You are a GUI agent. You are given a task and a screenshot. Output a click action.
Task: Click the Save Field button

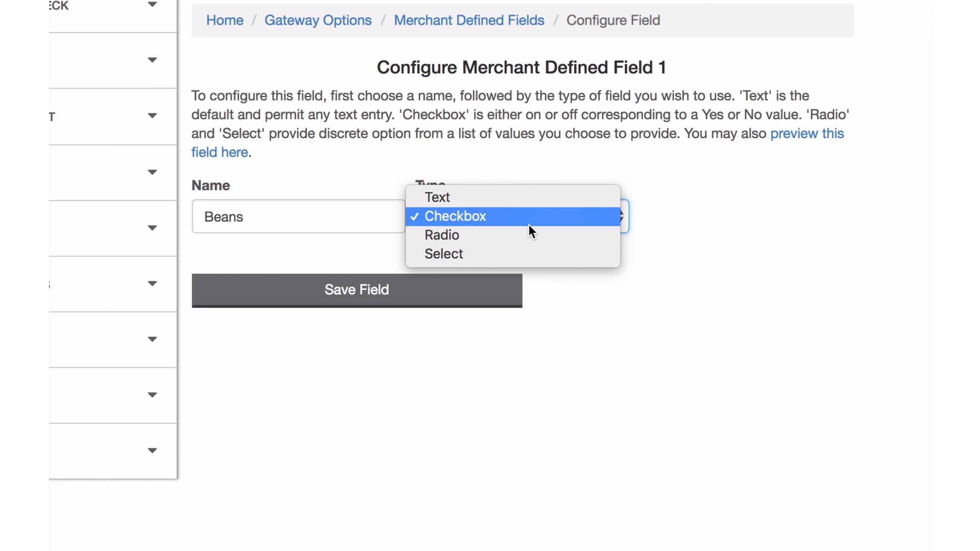click(x=357, y=290)
